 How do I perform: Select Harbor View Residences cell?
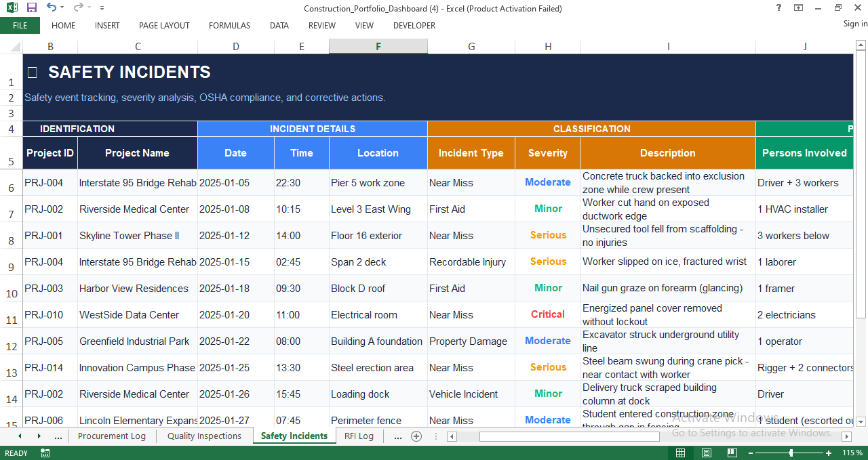coord(138,289)
